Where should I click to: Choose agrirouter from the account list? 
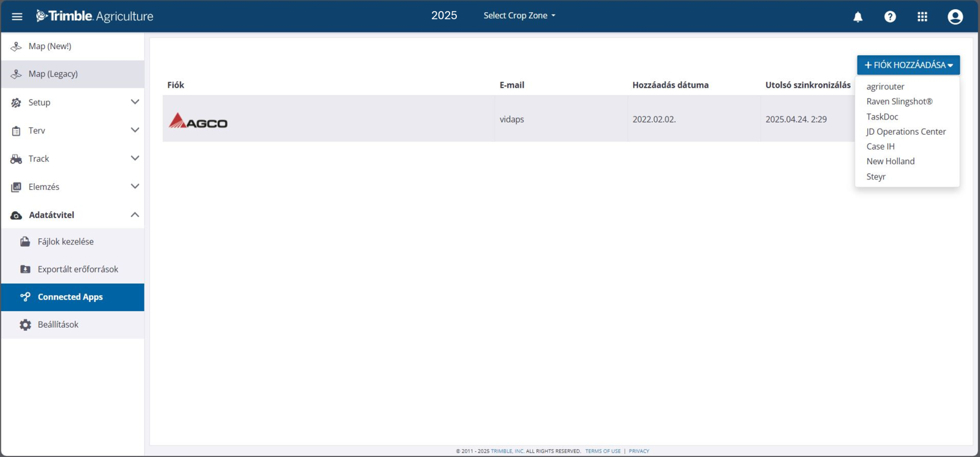[x=885, y=86]
